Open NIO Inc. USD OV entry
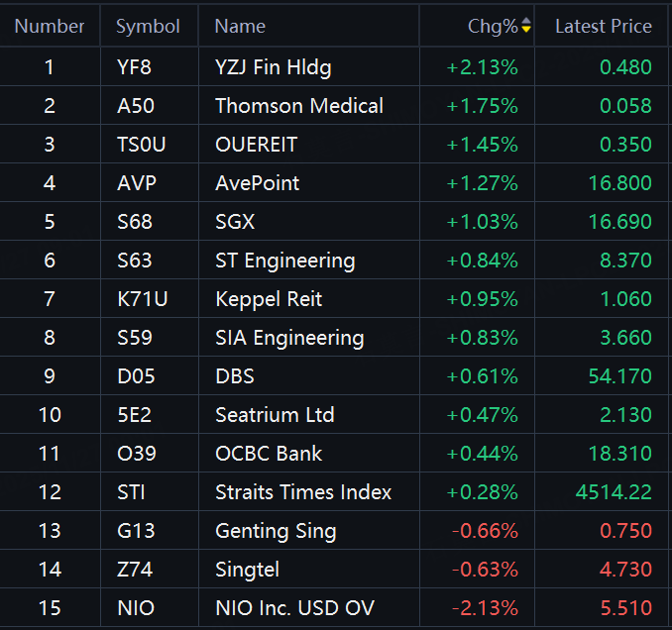Viewport: 672px width, 630px height. [x=294, y=608]
